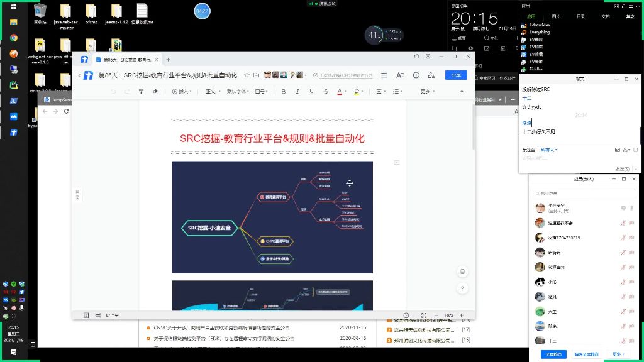The width and height of the screenshot is (644, 362).
Task: Open the collaborator permissions icon
Action: 431,75
